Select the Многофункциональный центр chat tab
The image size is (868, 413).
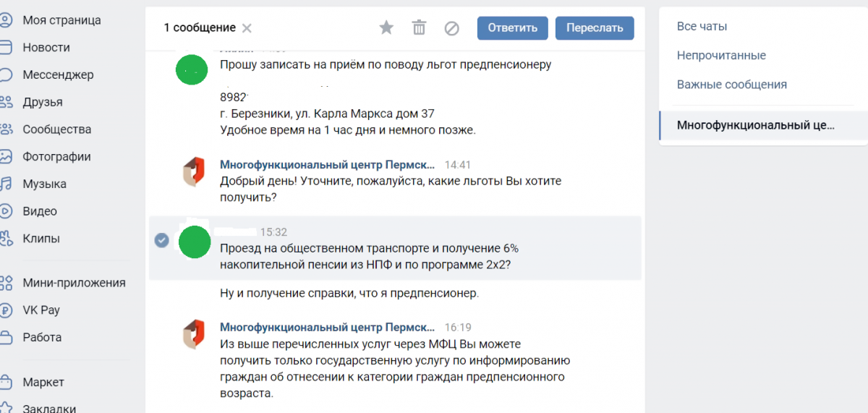(755, 125)
